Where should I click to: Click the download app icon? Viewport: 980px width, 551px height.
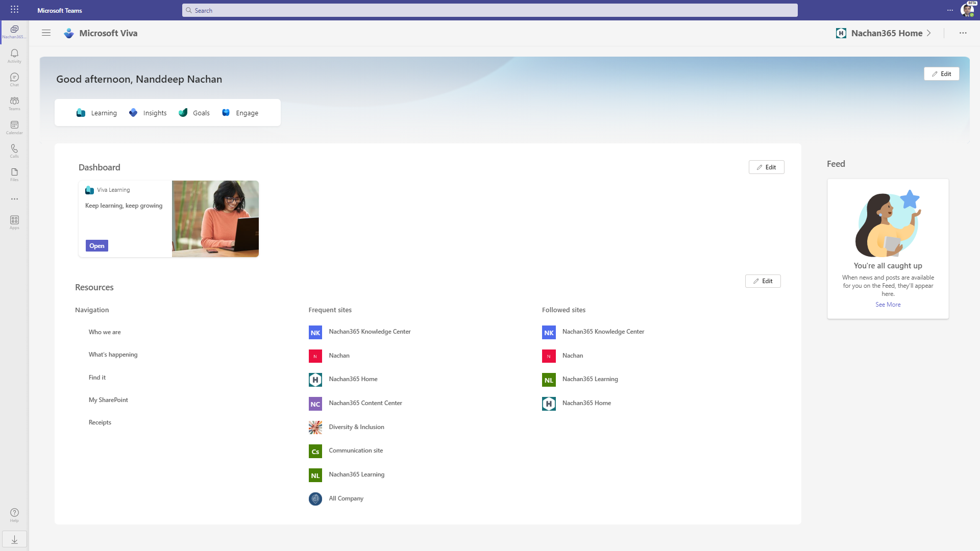(14, 539)
